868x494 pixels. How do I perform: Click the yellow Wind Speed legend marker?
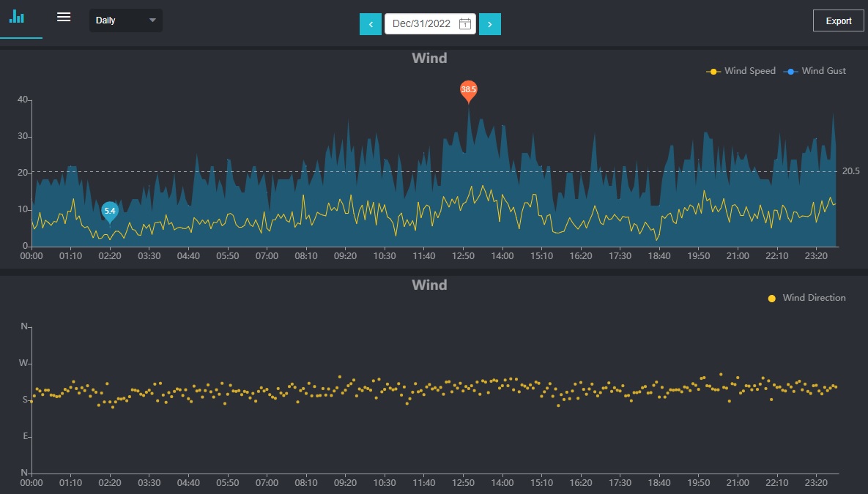click(713, 72)
